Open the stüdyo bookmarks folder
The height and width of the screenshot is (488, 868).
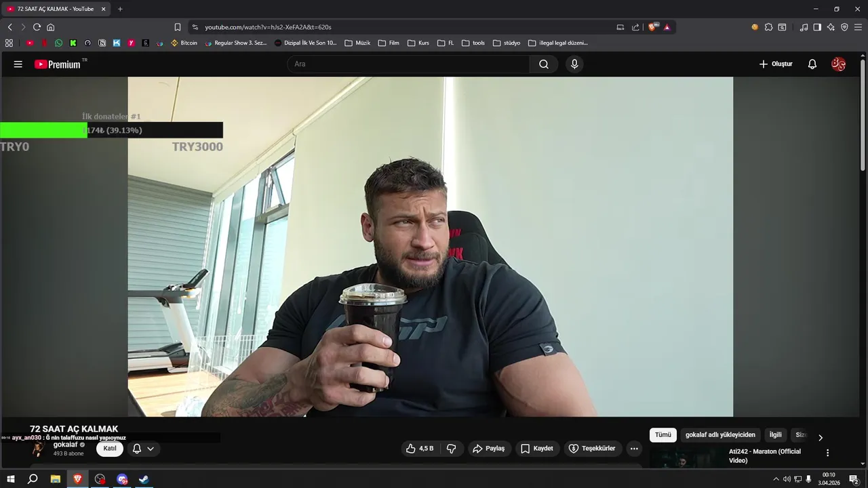(x=507, y=43)
